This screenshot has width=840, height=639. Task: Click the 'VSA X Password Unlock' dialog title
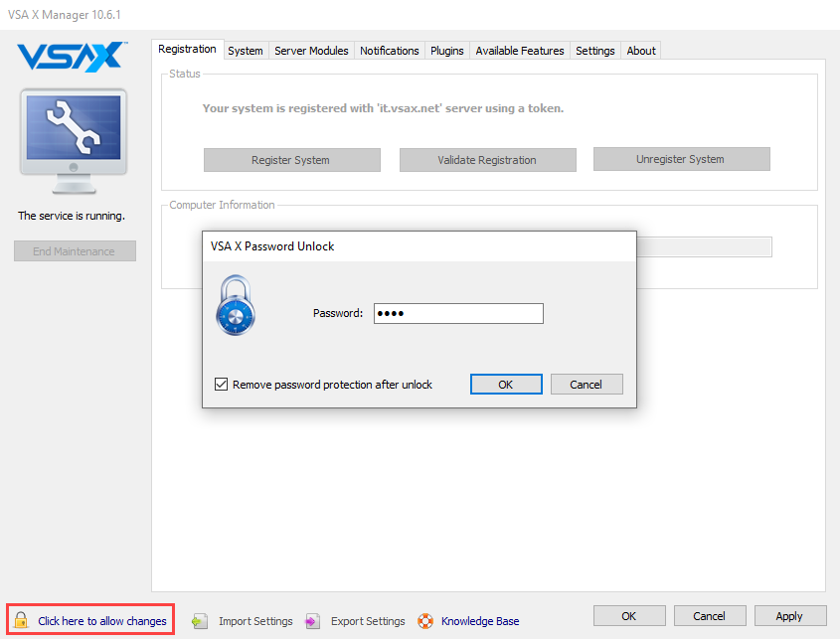(x=272, y=245)
